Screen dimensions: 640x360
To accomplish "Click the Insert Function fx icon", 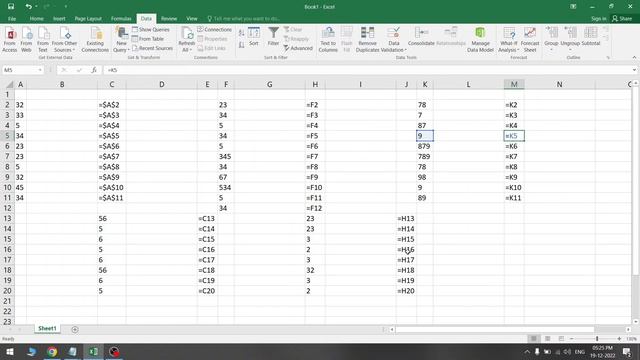I will pos(94,70).
